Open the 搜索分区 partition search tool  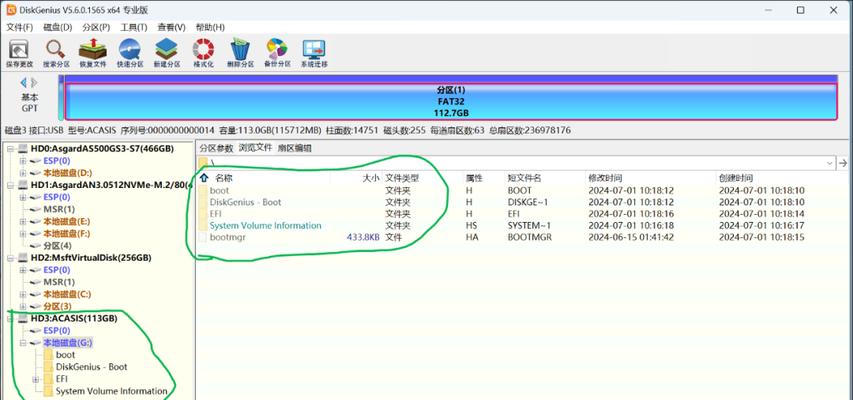coord(56,53)
